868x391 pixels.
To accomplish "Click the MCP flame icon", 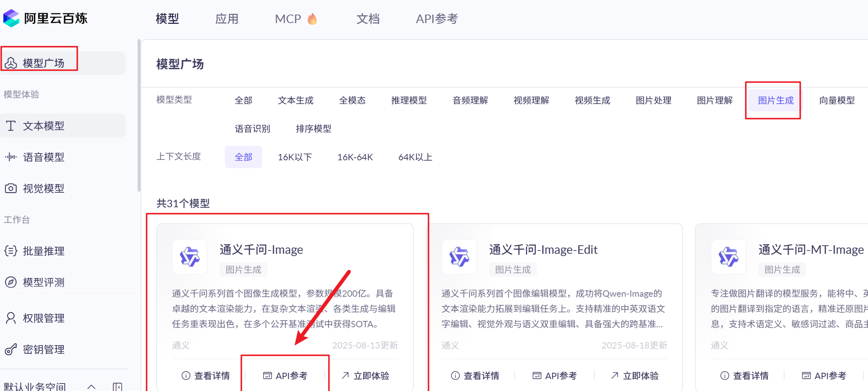I will pos(312,19).
